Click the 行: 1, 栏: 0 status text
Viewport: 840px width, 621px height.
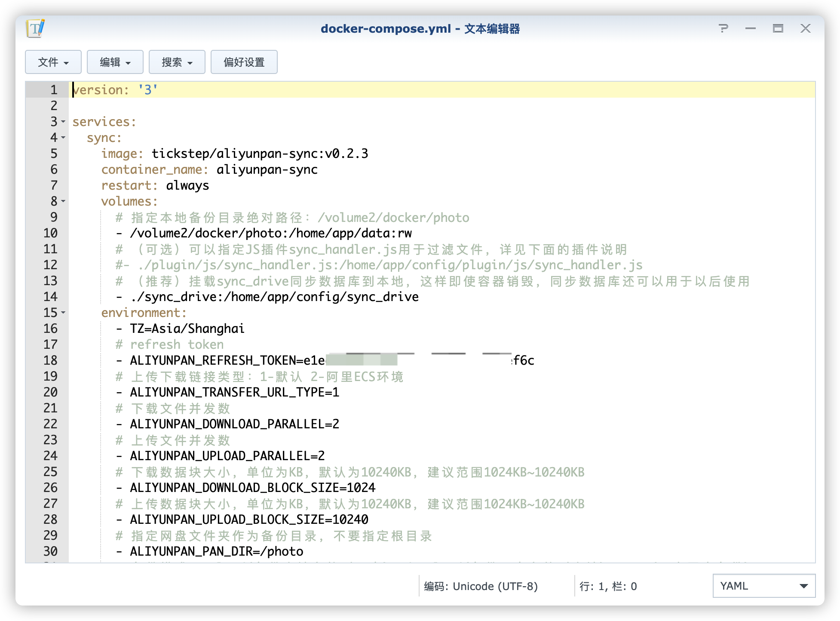pos(608,586)
